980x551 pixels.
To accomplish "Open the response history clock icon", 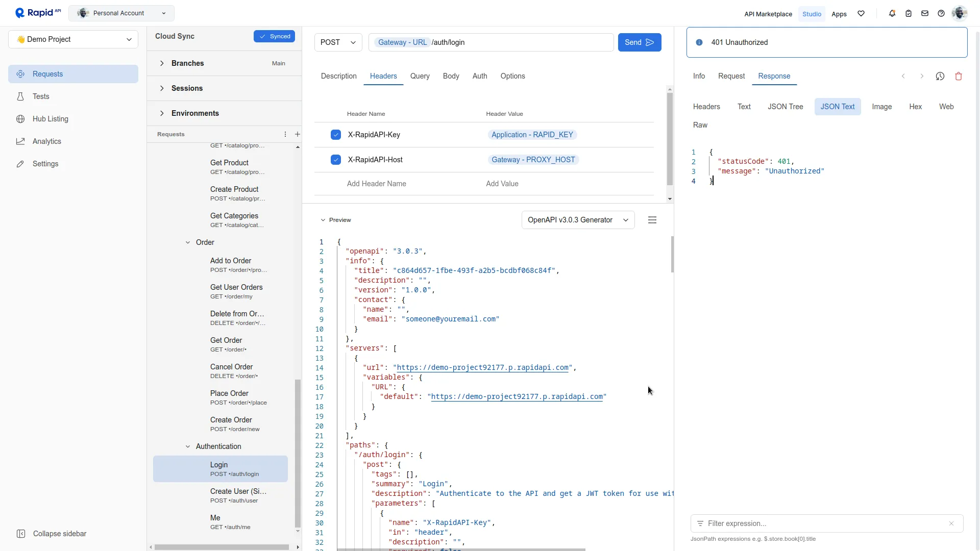I will point(940,77).
